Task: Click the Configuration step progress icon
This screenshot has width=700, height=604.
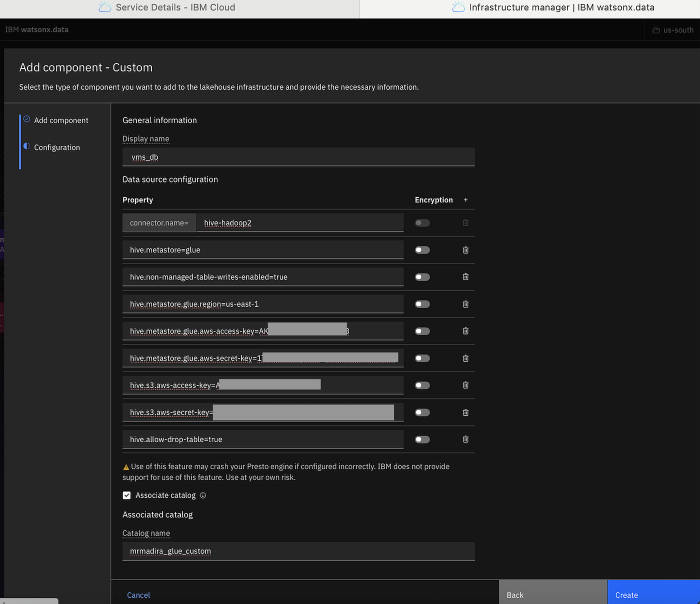Action: pyautogui.click(x=27, y=146)
